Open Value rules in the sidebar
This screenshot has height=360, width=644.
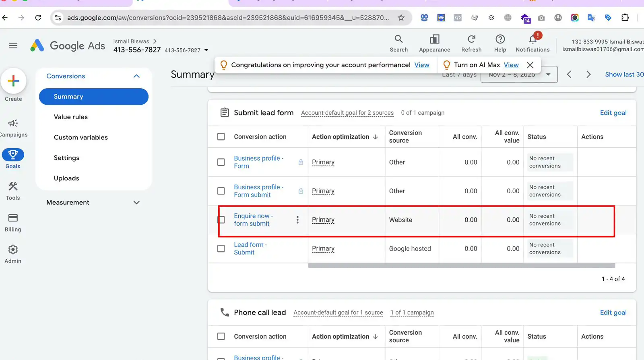coord(71,117)
